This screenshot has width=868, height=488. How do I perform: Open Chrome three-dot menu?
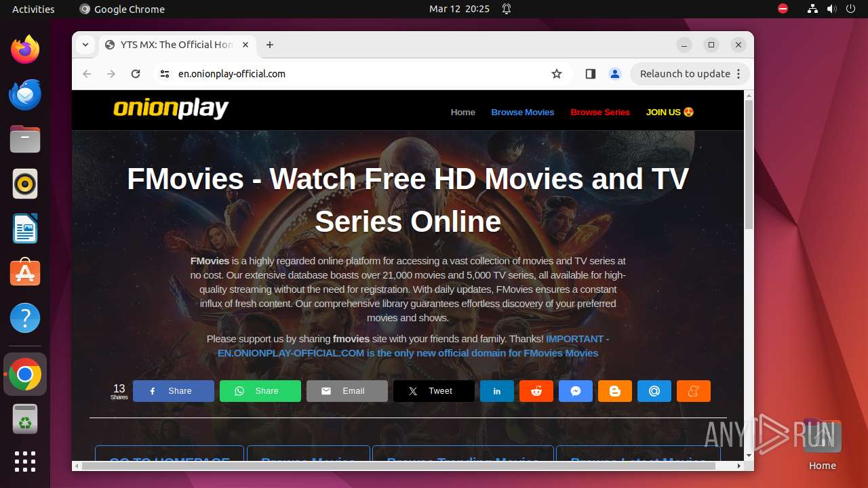(x=738, y=74)
